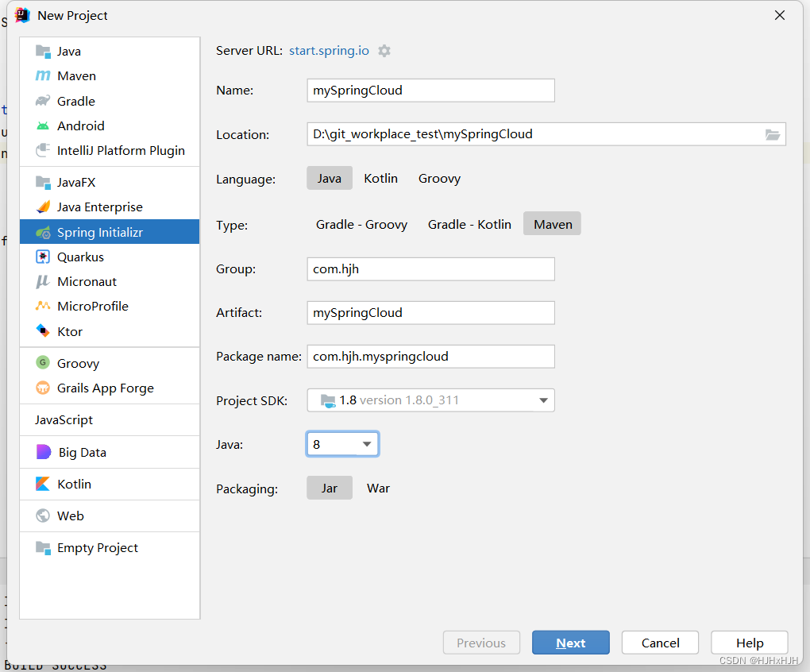Select Micronaut label in list
810x672 pixels.
(87, 281)
